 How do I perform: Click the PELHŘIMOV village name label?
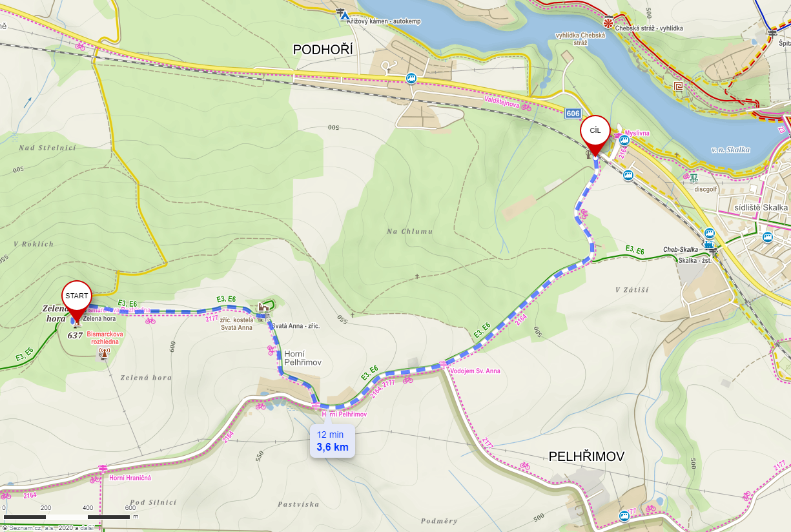point(586,456)
